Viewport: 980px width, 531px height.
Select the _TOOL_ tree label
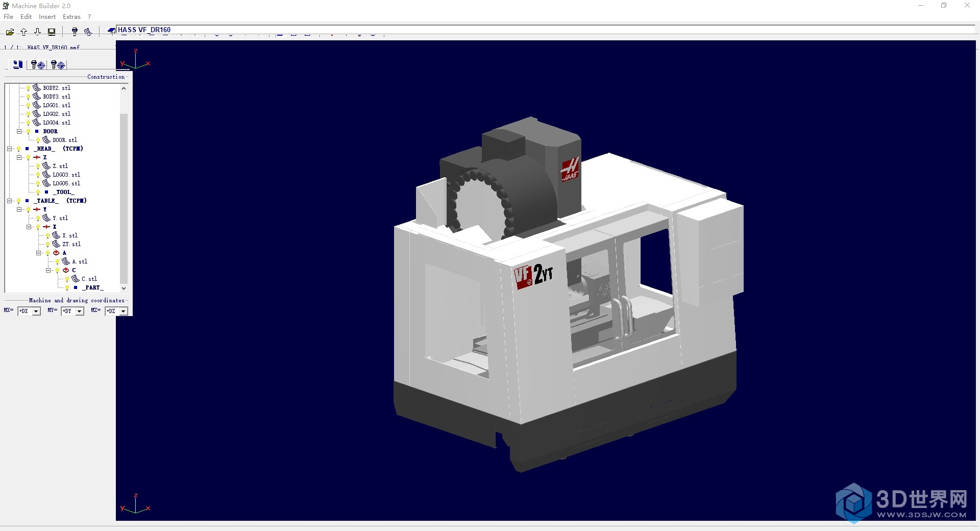pyautogui.click(x=63, y=192)
